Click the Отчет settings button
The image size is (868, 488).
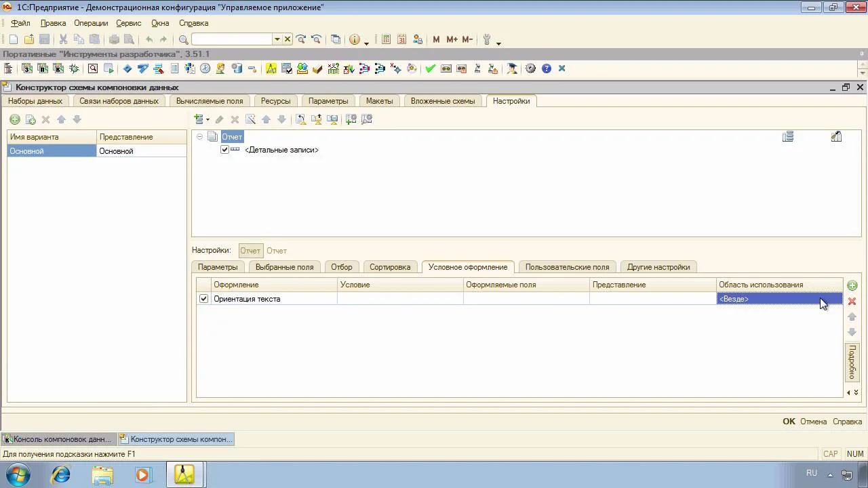click(x=251, y=251)
